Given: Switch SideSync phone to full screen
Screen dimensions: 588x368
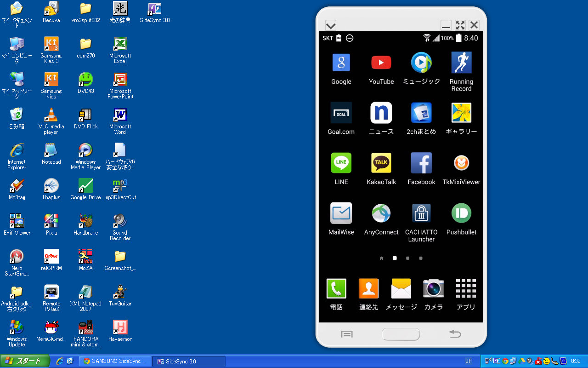Looking at the screenshot, I should coord(460,25).
